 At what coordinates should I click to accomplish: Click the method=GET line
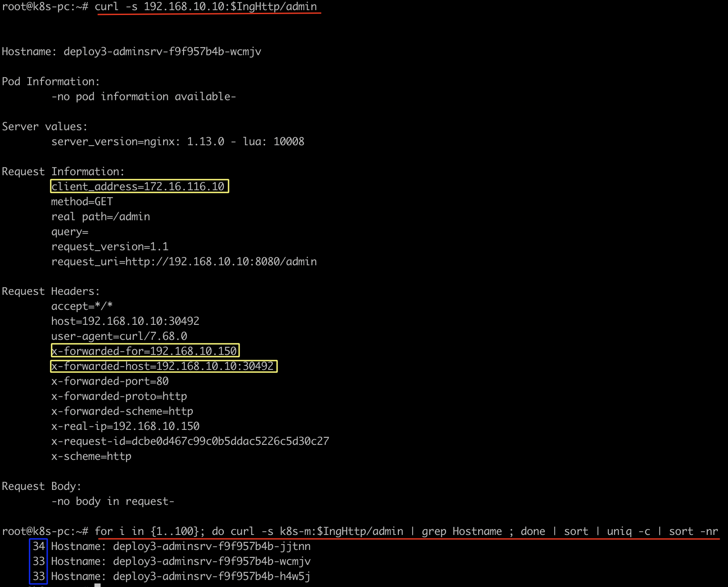(x=82, y=202)
